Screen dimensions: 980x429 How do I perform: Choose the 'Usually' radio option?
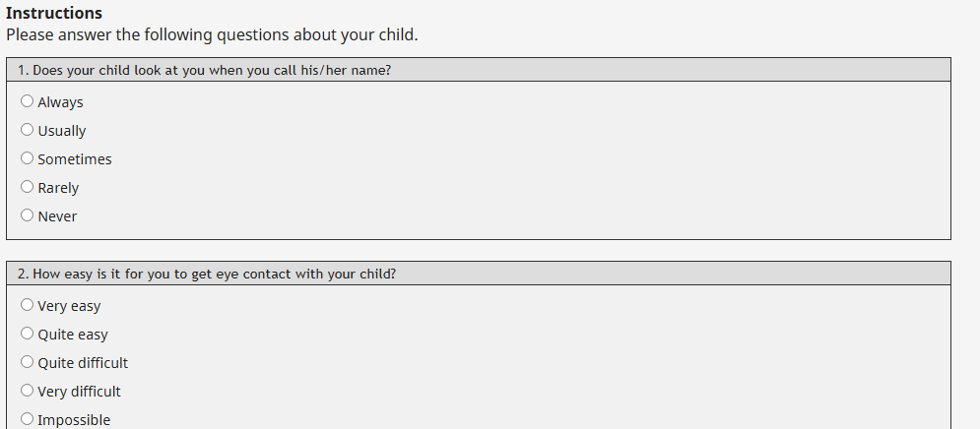click(x=27, y=130)
